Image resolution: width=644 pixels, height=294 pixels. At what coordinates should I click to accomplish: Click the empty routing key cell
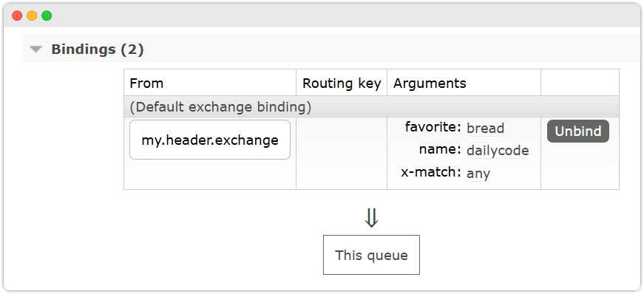pyautogui.click(x=342, y=153)
